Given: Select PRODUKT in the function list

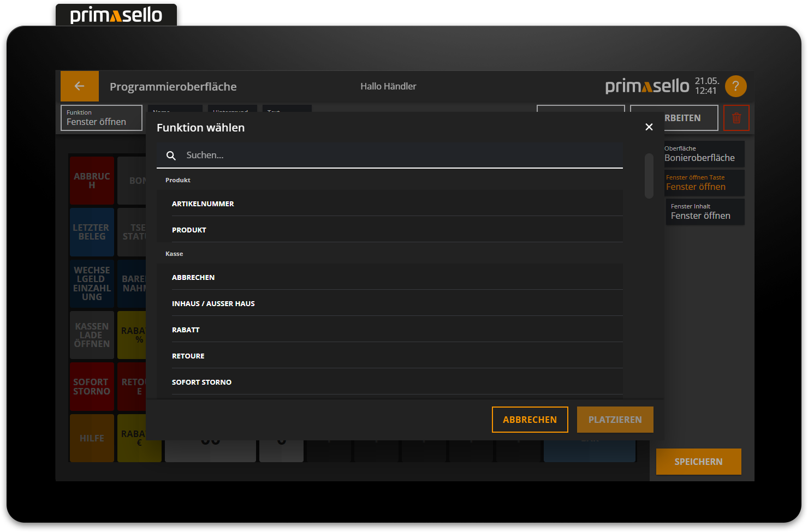Looking at the screenshot, I should [x=189, y=229].
